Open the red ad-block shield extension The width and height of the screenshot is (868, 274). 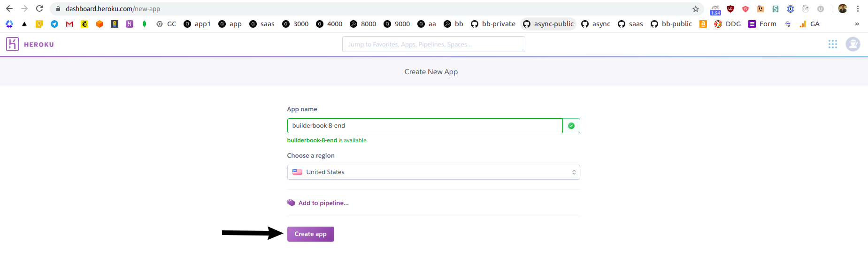pos(745,9)
